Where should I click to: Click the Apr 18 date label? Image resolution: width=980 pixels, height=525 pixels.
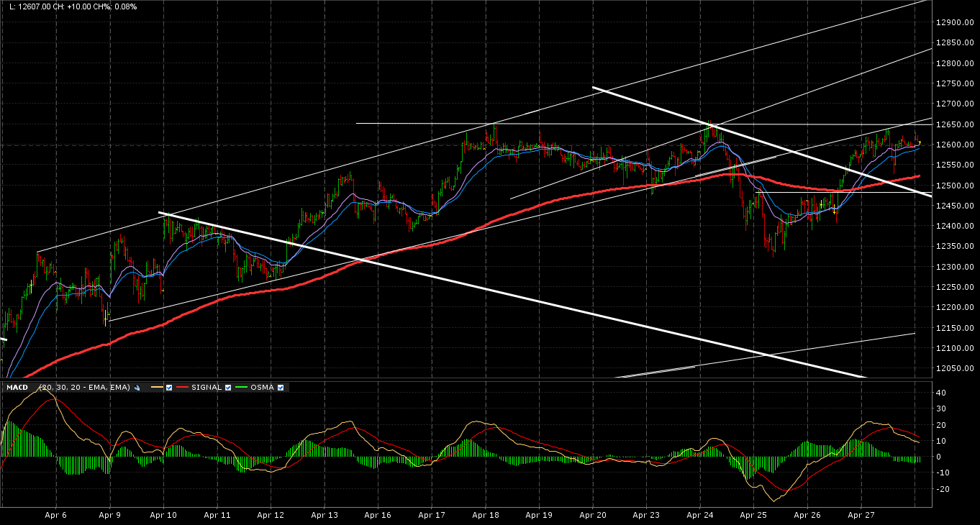pyautogui.click(x=486, y=515)
